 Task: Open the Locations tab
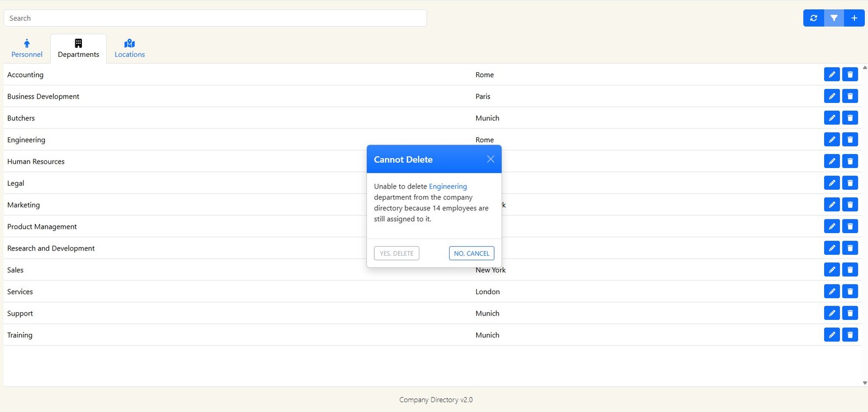click(x=130, y=48)
